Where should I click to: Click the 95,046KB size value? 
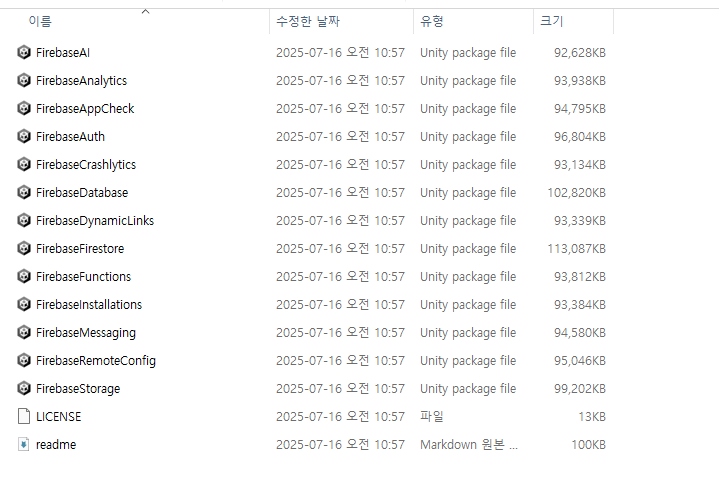pos(580,360)
